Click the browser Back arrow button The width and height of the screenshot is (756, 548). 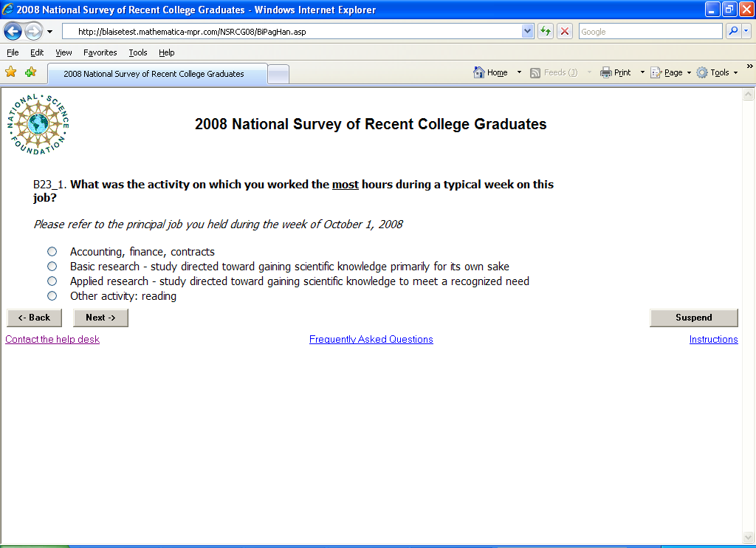pos(13,32)
